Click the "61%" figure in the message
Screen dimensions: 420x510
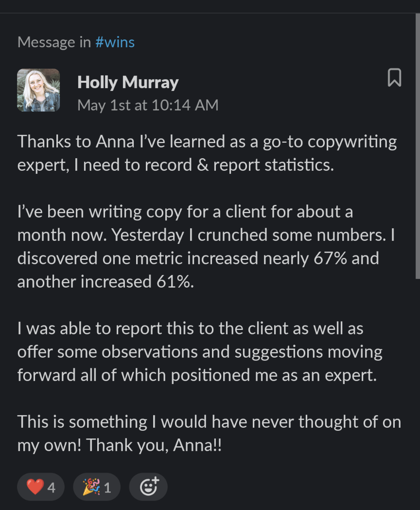(x=174, y=282)
